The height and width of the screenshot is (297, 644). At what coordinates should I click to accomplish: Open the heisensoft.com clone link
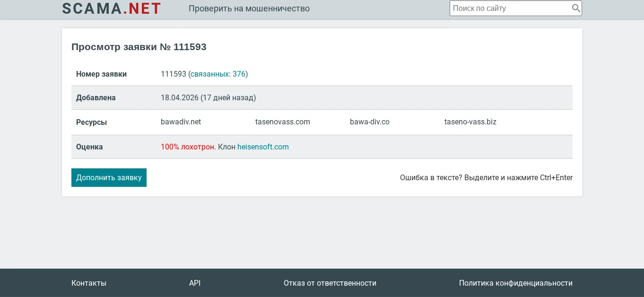263,147
